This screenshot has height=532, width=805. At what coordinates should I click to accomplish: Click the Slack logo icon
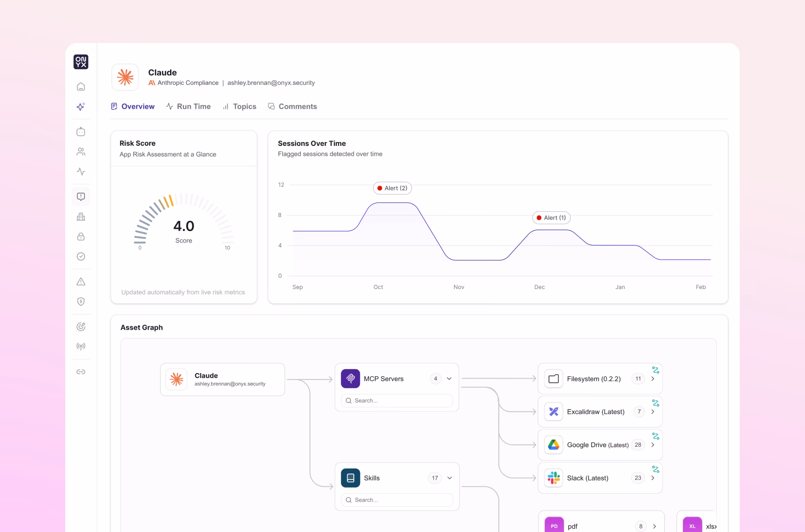(553, 478)
